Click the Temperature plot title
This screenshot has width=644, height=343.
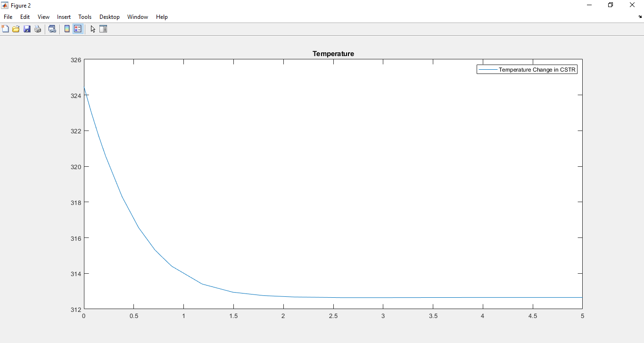[x=333, y=53]
